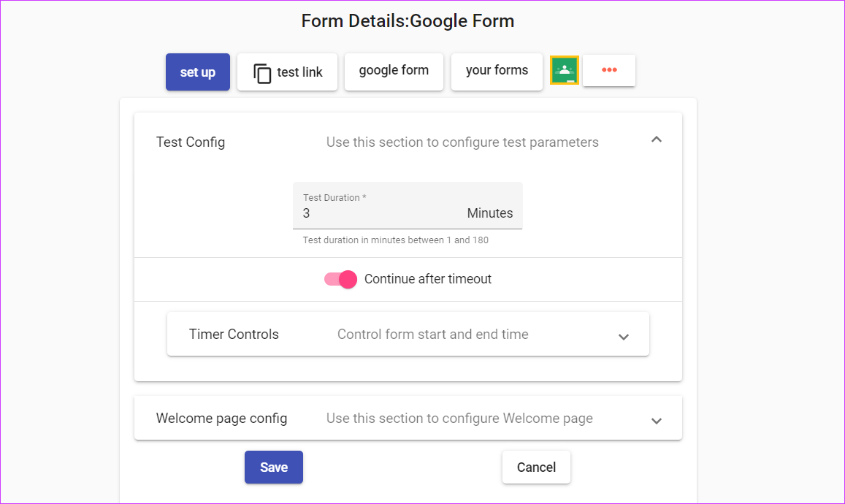Toggle the Continue after timeout switch

coord(341,279)
